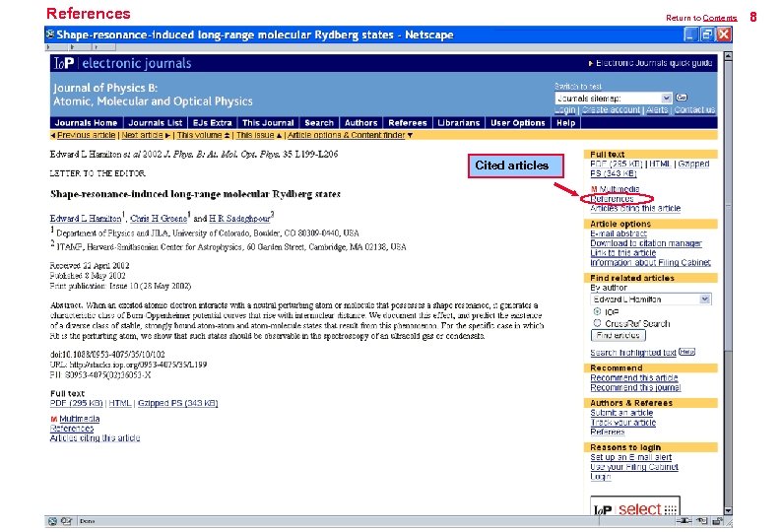Image resolution: width=782 pixels, height=532 pixels.
Task: Click the Go button next to sitemap
Action: pos(682,98)
